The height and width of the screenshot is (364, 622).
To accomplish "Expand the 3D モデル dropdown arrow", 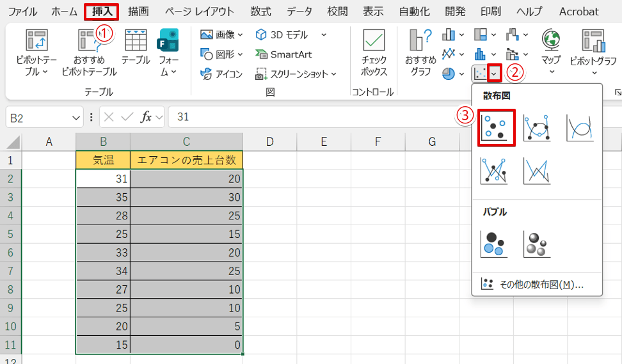I will coord(324,35).
